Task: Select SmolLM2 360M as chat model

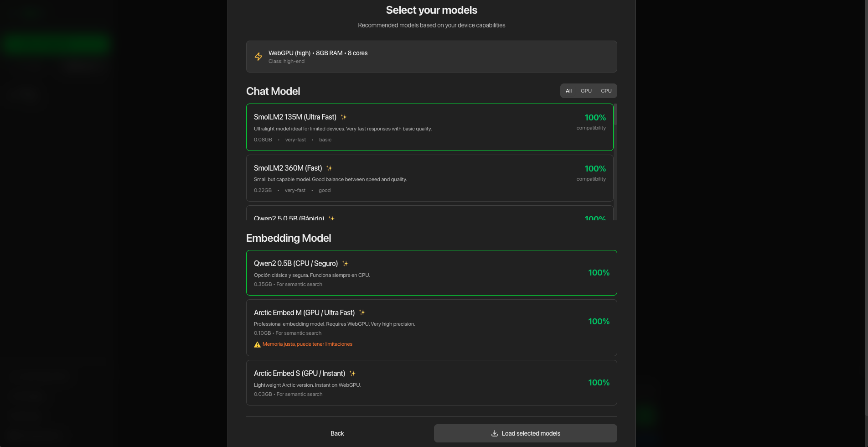Action: pyautogui.click(x=430, y=178)
